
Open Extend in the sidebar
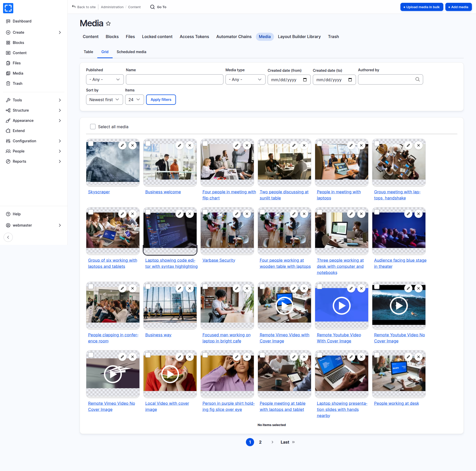coord(19,131)
